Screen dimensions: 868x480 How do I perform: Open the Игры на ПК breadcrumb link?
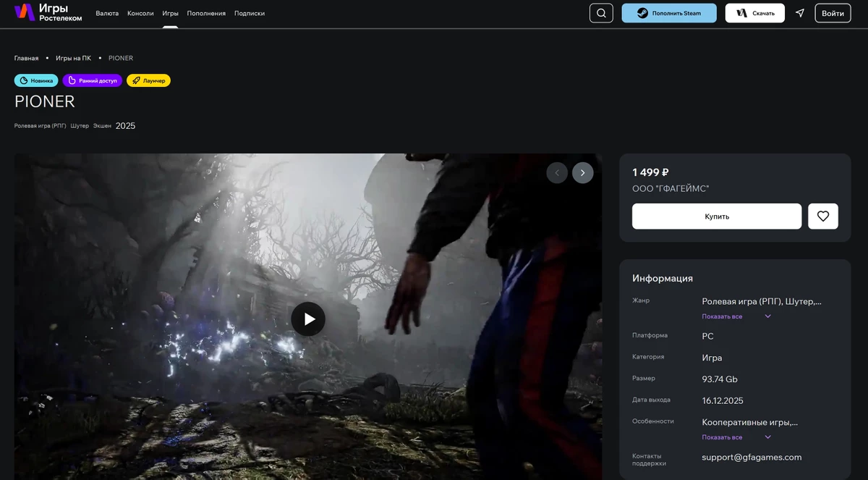tap(73, 58)
